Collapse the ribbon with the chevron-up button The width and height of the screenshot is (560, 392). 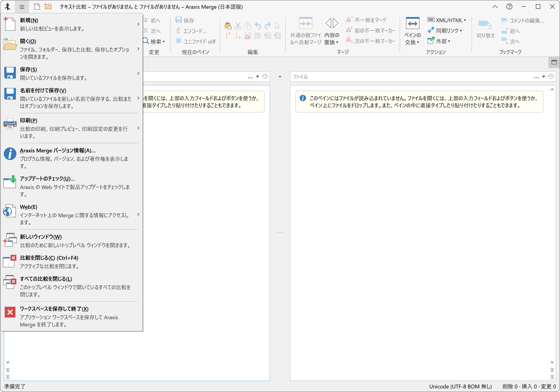(x=495, y=6)
